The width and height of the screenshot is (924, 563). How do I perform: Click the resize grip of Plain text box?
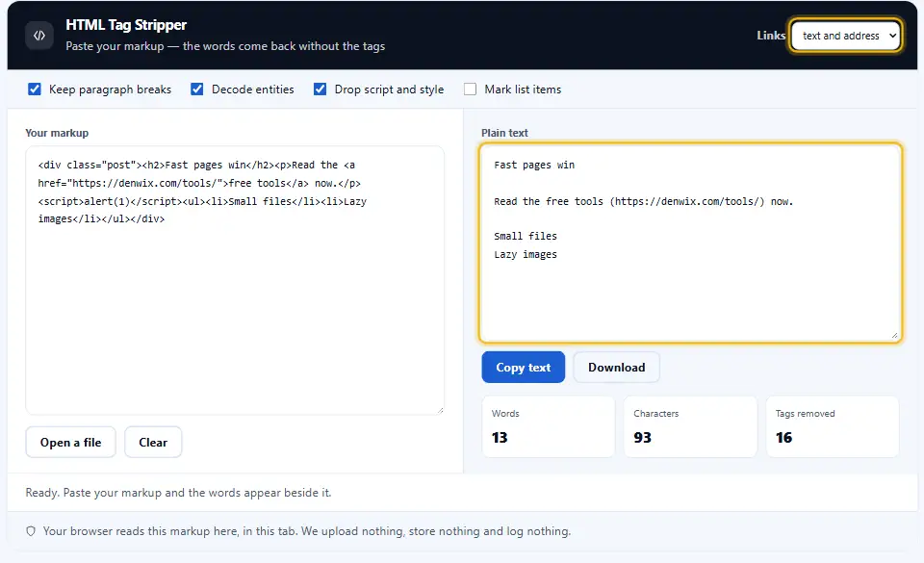pos(894,336)
